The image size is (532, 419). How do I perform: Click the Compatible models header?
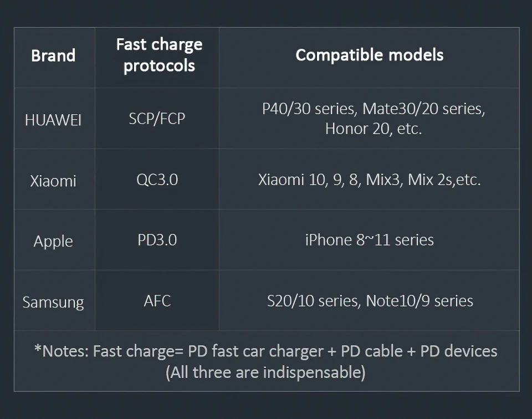point(370,55)
